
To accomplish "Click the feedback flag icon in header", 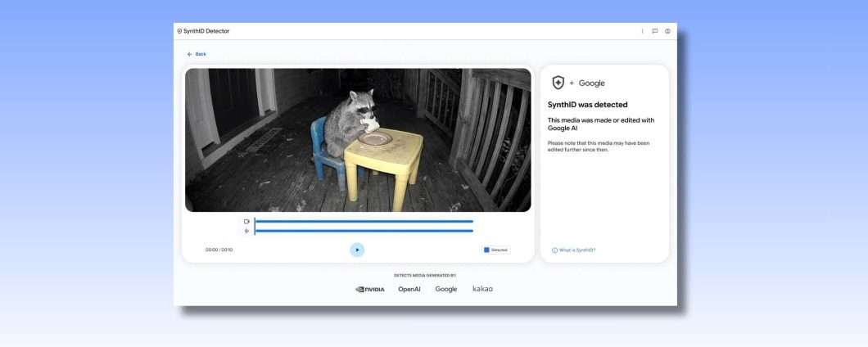I will click(655, 32).
